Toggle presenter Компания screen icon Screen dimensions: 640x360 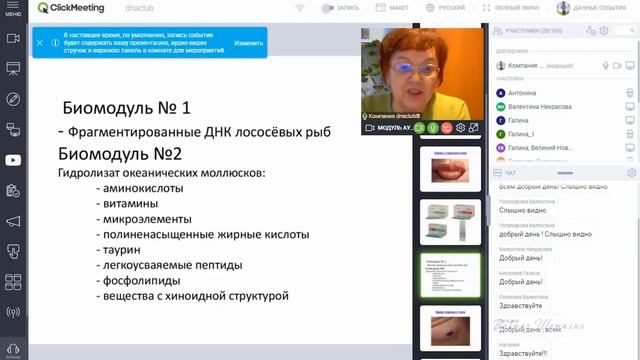coord(630,65)
